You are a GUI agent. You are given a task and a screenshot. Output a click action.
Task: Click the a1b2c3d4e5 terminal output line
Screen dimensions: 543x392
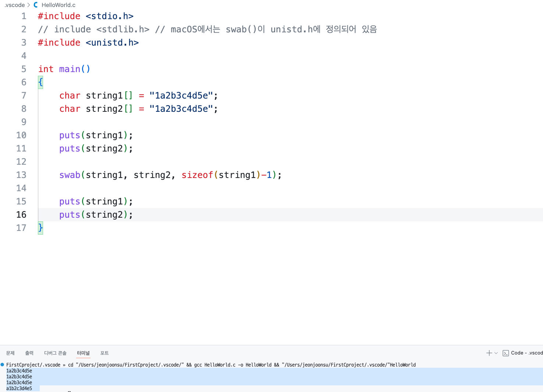coord(19,388)
